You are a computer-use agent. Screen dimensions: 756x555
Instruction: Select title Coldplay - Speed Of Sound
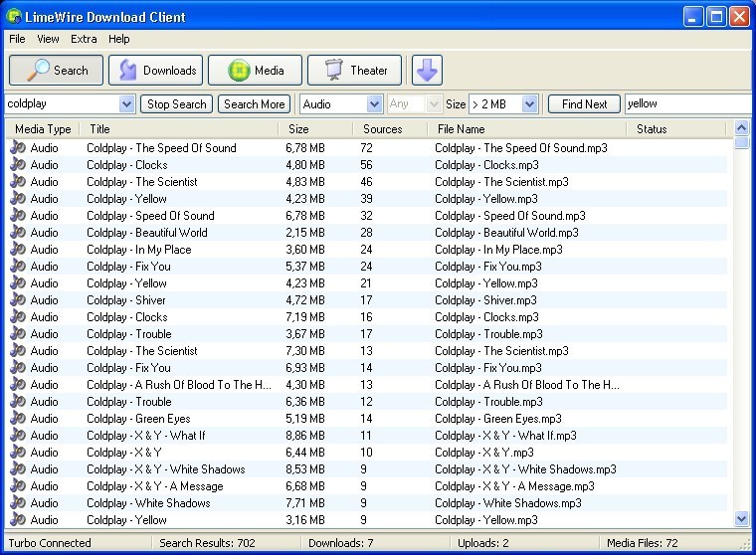pos(150,215)
